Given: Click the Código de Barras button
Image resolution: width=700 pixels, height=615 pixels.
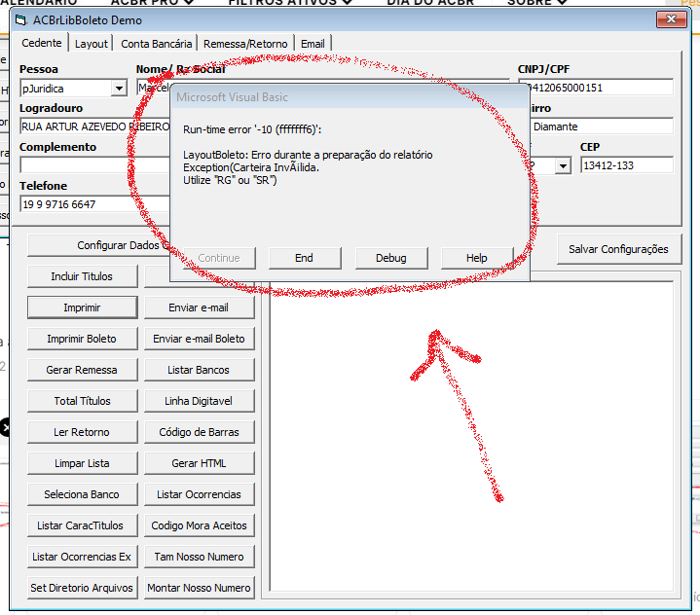Looking at the screenshot, I should [x=200, y=432].
